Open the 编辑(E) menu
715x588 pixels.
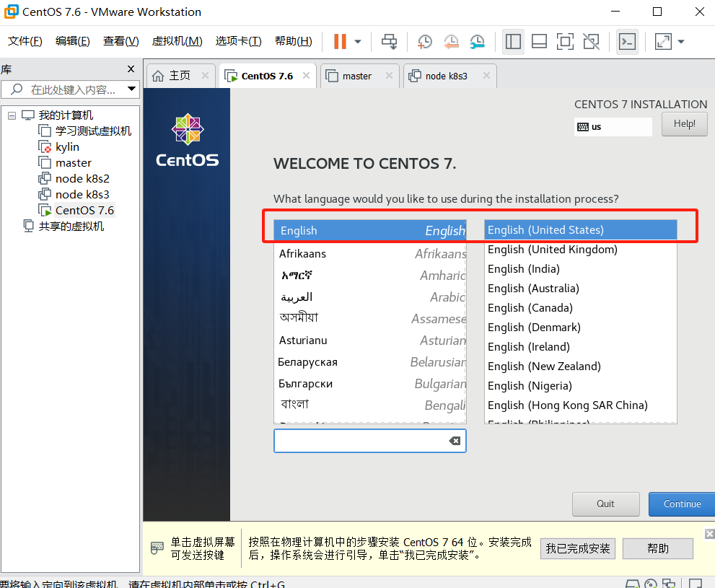pos(72,41)
